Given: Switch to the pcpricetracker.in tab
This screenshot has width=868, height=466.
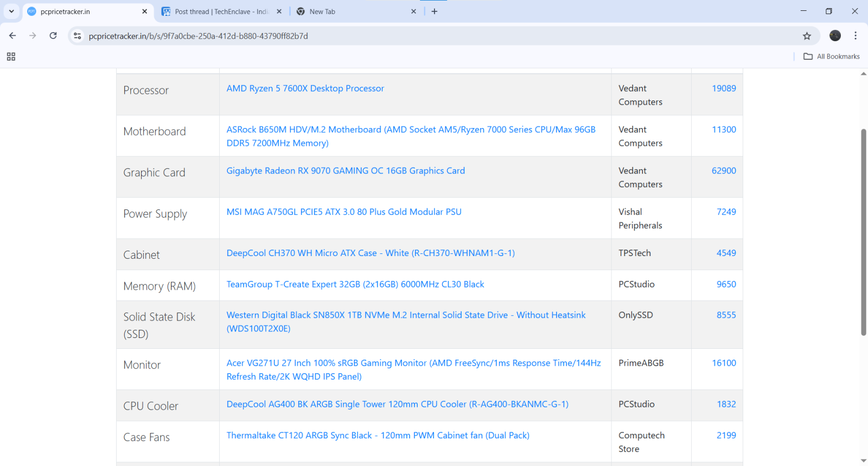Looking at the screenshot, I should [x=87, y=11].
